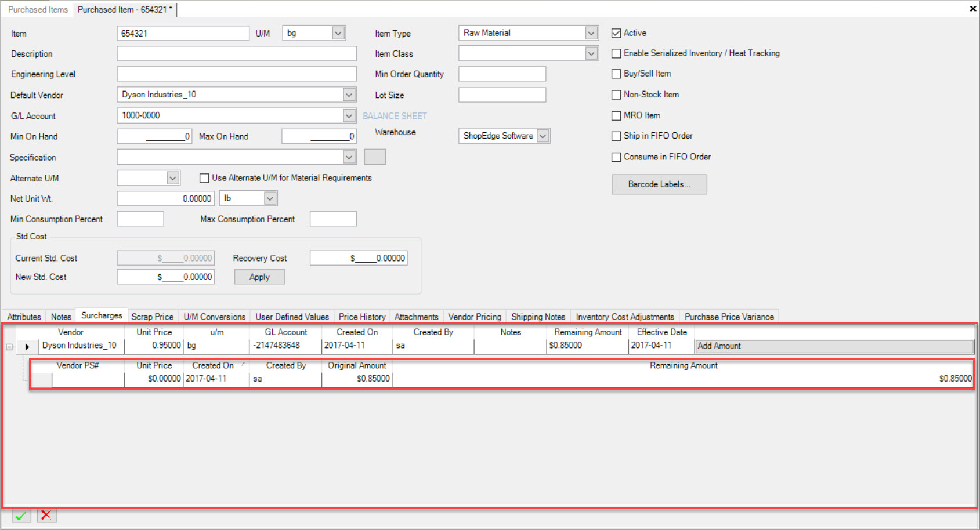Enable Serialized Inventory / Heat Tracking
This screenshot has height=530, width=980.
[x=616, y=53]
